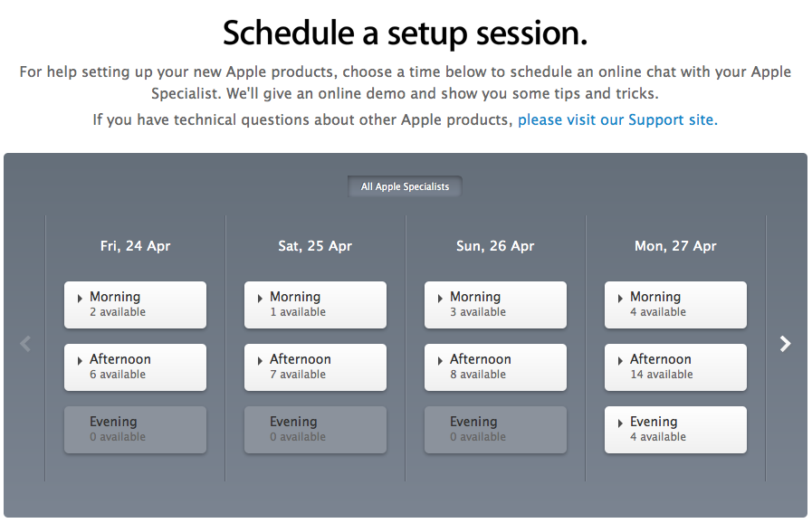This screenshot has height=523, width=812.
Task: Click the previous days left arrow
Action: point(25,344)
